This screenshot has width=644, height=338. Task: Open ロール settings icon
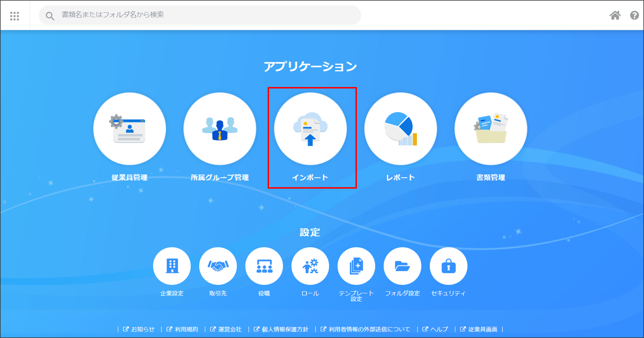point(310,266)
